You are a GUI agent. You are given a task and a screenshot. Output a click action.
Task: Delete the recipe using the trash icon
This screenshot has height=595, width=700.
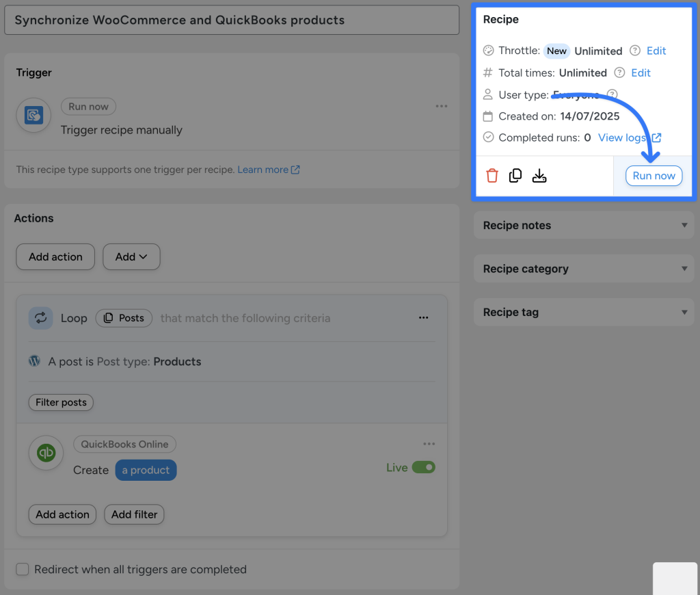click(492, 175)
